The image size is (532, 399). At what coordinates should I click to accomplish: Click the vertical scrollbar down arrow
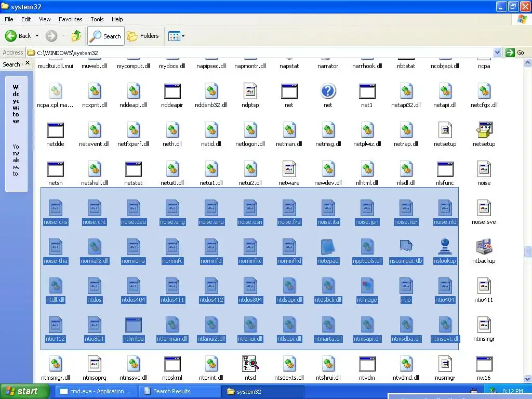coord(527,379)
